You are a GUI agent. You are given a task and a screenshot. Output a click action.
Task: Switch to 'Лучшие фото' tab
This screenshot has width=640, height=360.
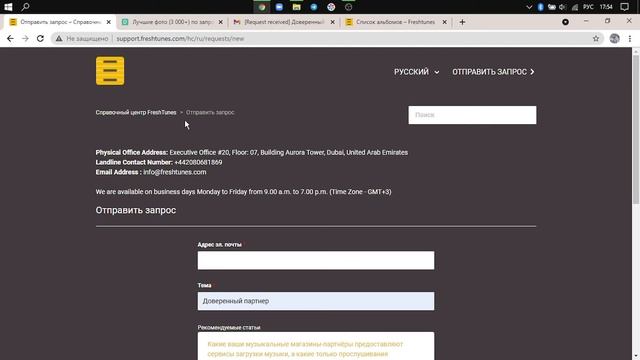pyautogui.click(x=172, y=22)
